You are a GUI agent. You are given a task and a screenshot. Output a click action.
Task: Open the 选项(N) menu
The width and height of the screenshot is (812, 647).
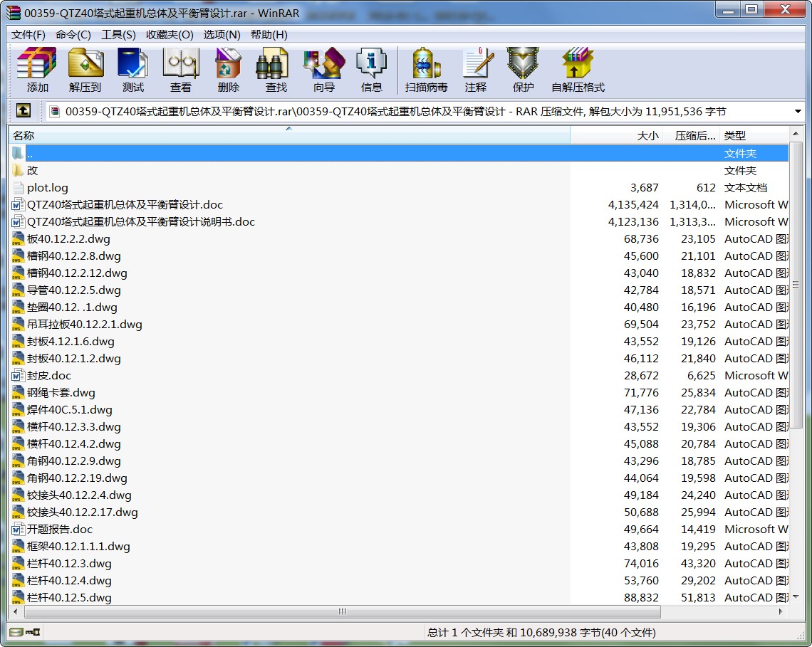(222, 34)
